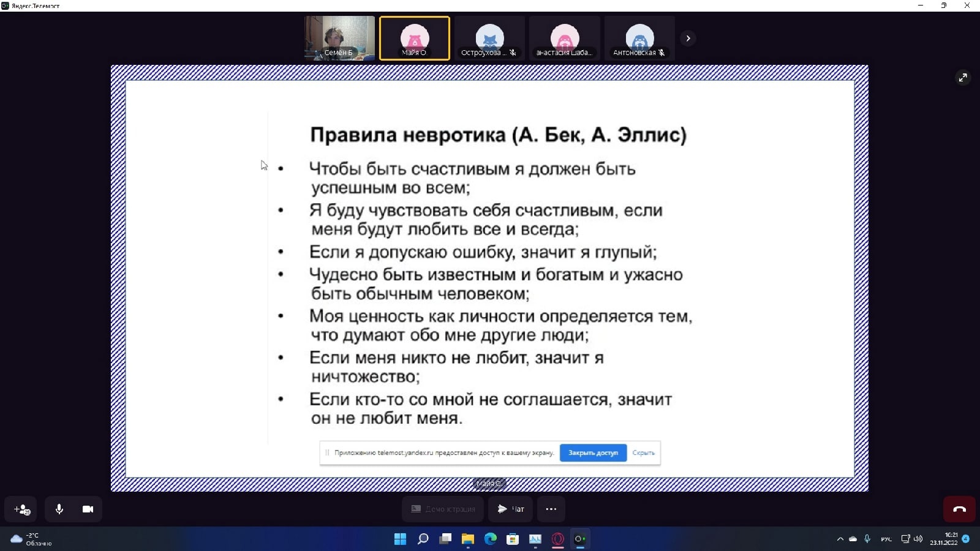Open the Windows Start menu

(400, 539)
